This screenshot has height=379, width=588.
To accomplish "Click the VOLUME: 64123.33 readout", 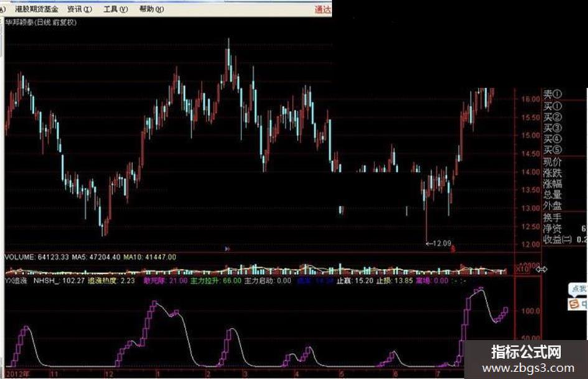I will pyautogui.click(x=37, y=257).
